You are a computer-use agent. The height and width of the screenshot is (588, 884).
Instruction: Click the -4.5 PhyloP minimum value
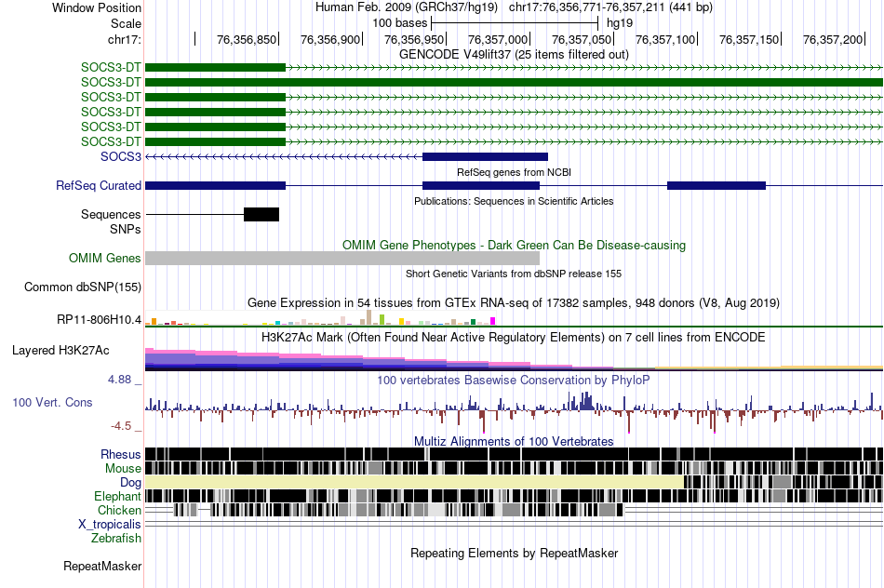click(121, 425)
